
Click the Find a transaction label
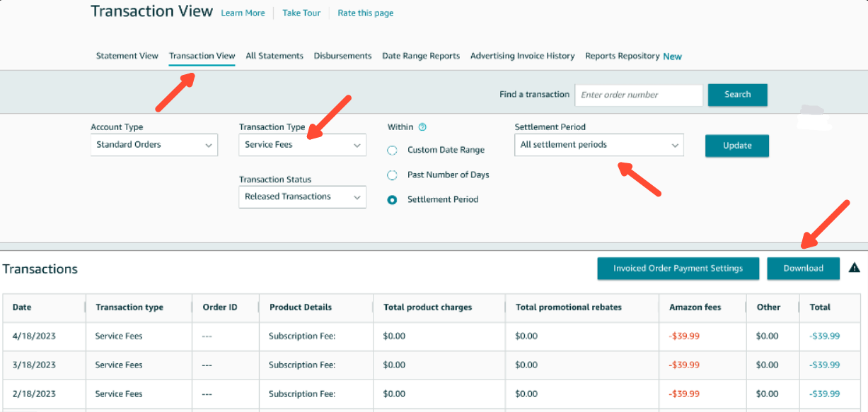pos(534,95)
